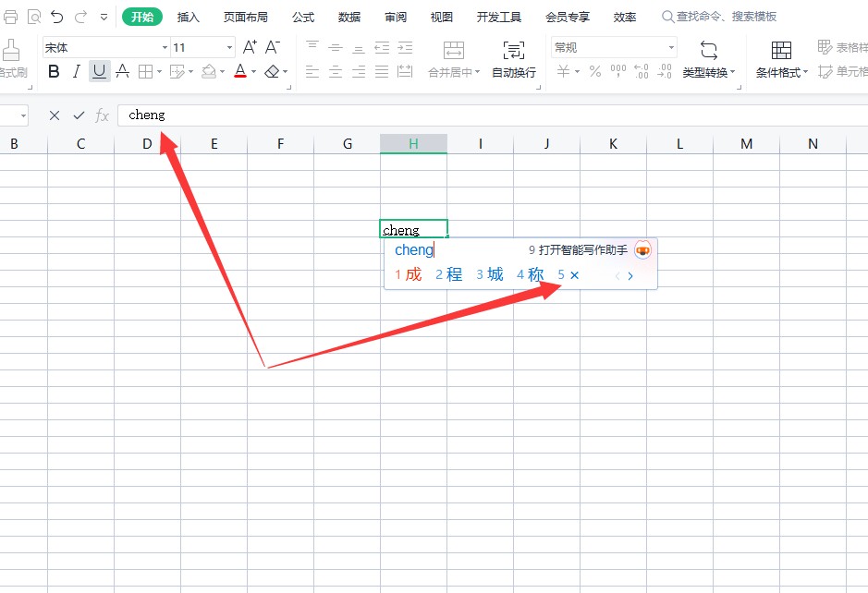The width and height of the screenshot is (868, 593).
Task: Confirm entry with the checkmark
Action: click(79, 115)
